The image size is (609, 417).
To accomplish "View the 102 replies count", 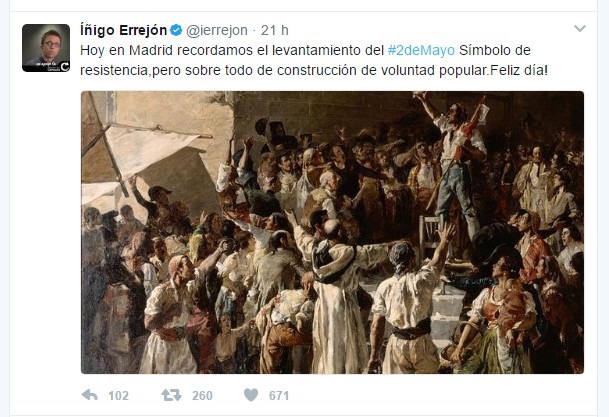I will click(x=118, y=396).
